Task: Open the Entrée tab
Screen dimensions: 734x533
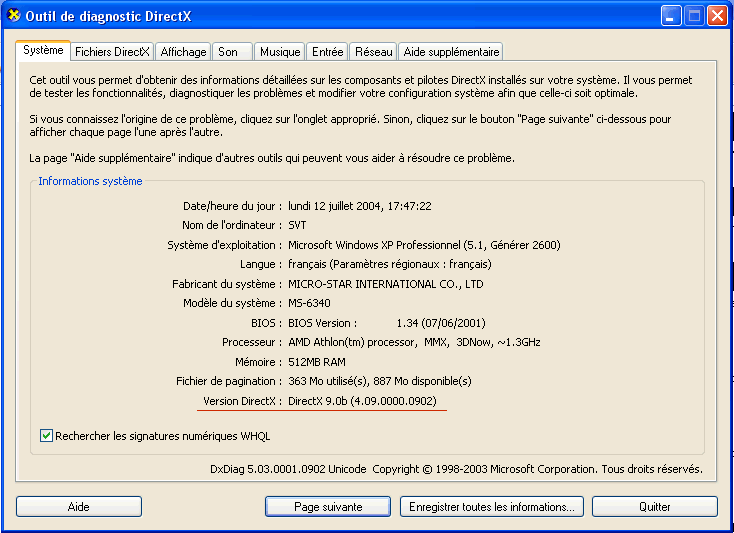Action: click(x=328, y=52)
